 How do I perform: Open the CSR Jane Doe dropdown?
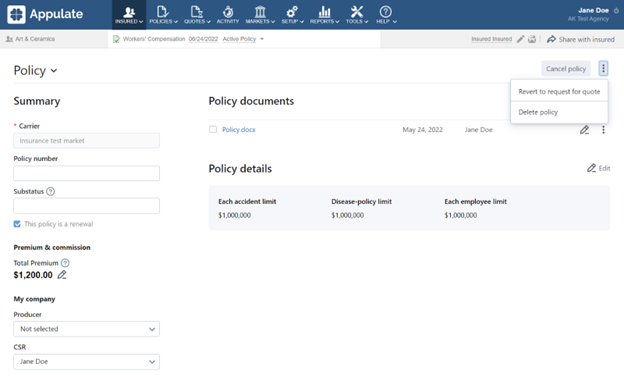pyautogui.click(x=86, y=362)
